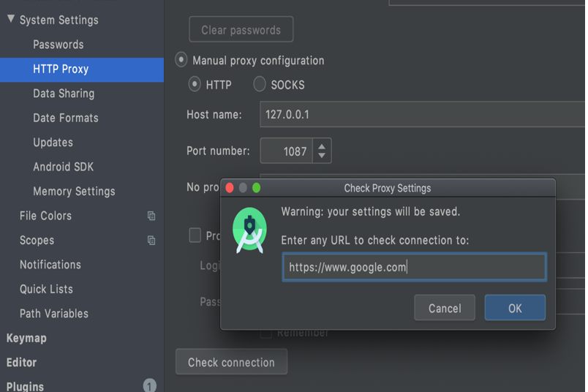
Task: Confirm with the OK button
Action: tap(515, 308)
